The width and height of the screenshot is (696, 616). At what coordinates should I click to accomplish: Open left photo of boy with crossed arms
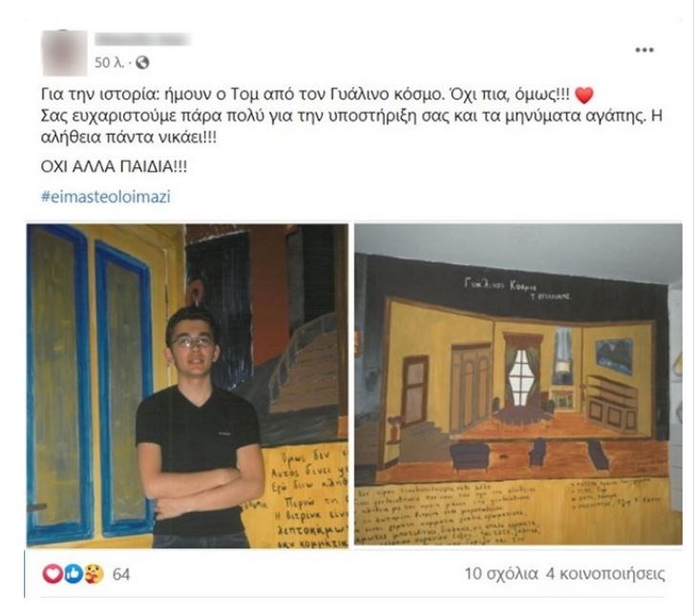187,386
